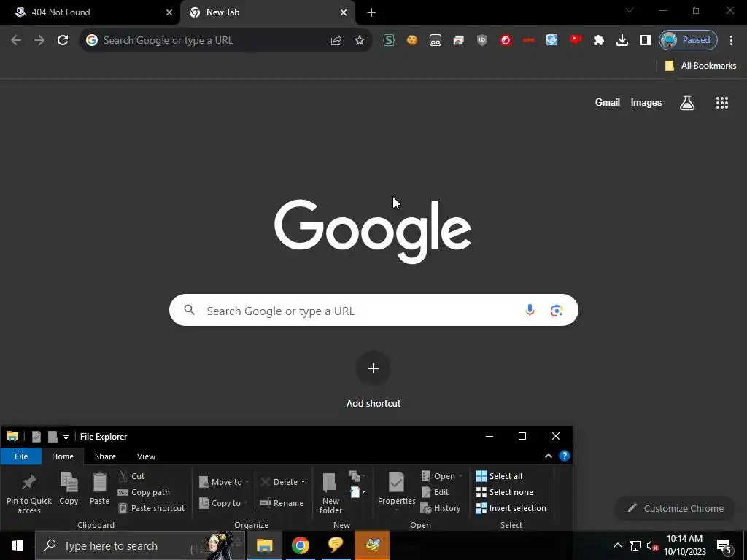This screenshot has width=747, height=560.
Task: Click the taskbar search box
Action: pos(140,545)
